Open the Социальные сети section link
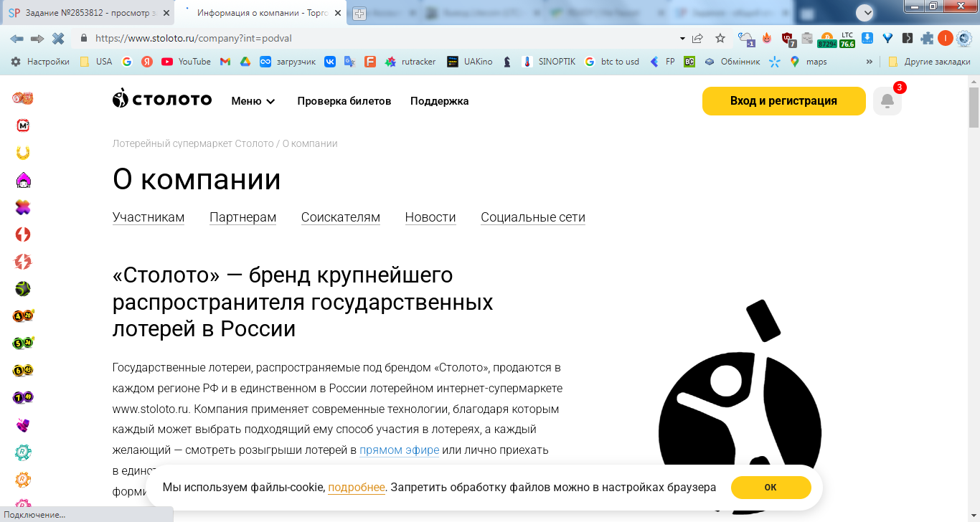 [x=533, y=217]
